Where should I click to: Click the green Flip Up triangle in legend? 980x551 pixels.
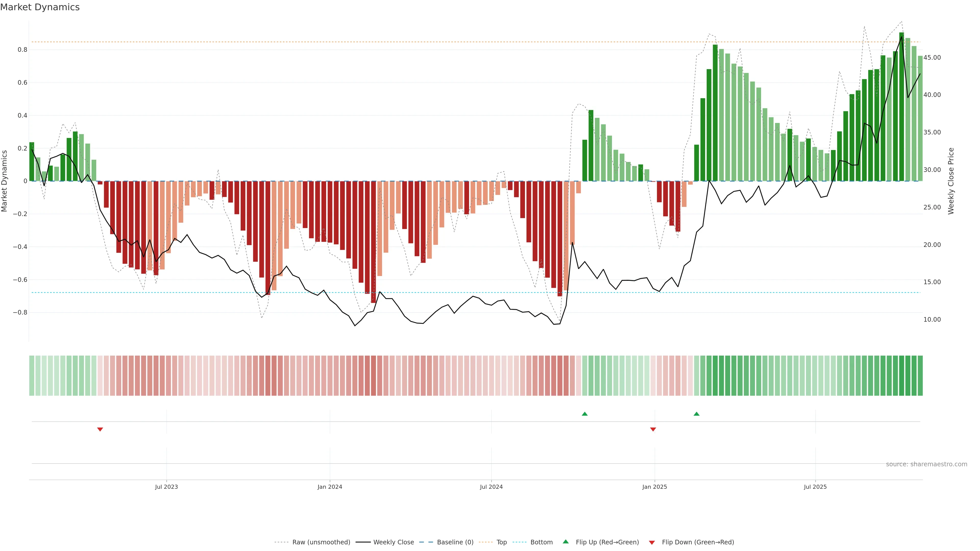[x=566, y=542]
